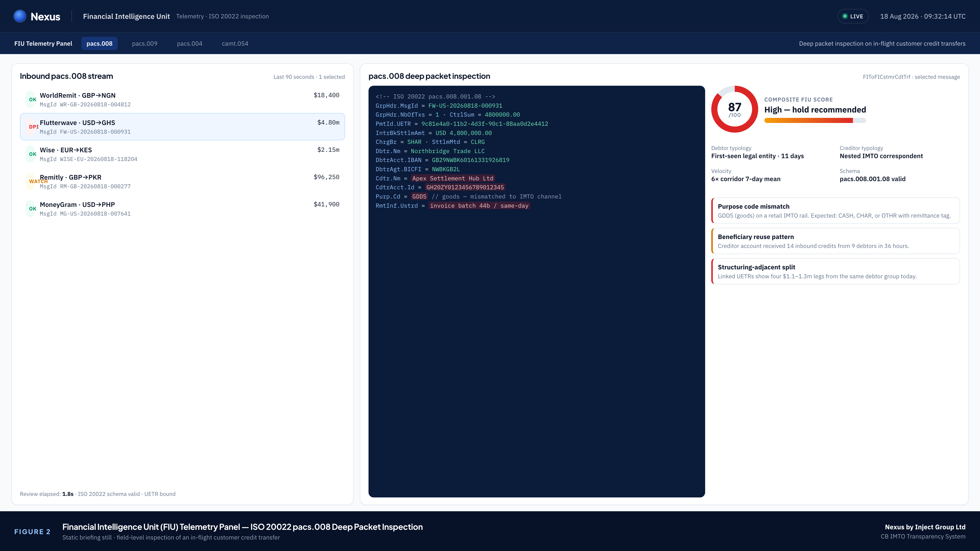Image resolution: width=980 pixels, height=551 pixels.
Task: Click the green LIVE status indicator
Action: pyautogui.click(x=853, y=16)
